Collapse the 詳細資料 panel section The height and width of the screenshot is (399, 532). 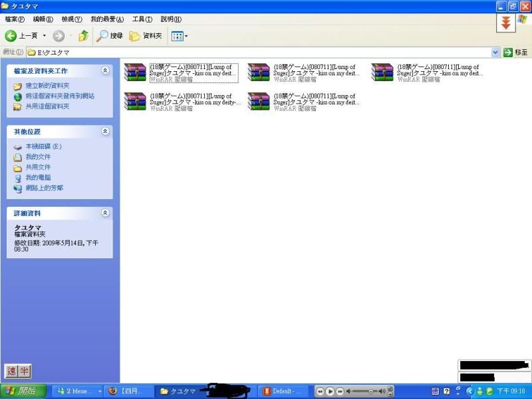(x=105, y=213)
